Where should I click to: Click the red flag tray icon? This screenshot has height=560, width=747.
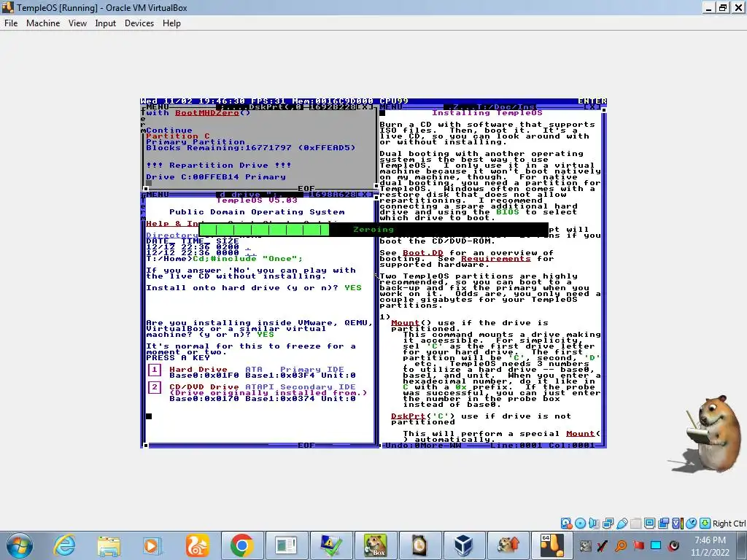(638, 545)
